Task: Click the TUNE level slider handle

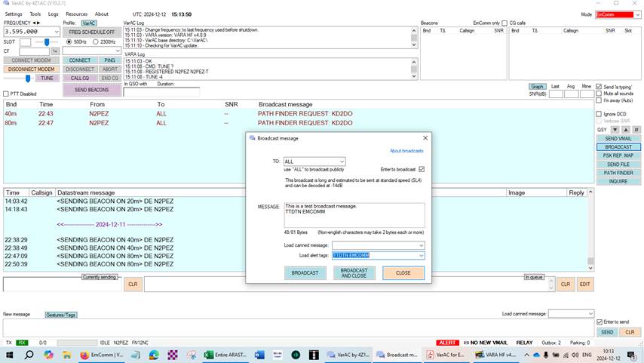Action: click(28, 78)
